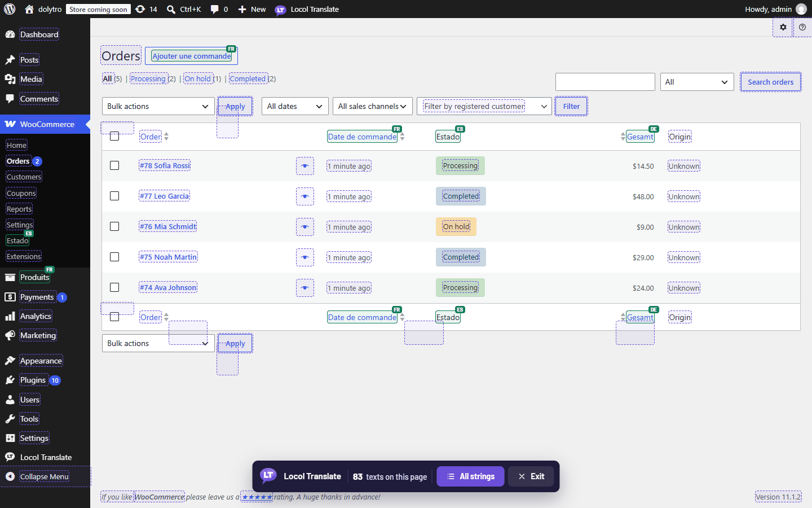Viewport: 812px width, 508px height.
Task: Click the Loco Translate icon in admin bar
Action: [x=280, y=10]
